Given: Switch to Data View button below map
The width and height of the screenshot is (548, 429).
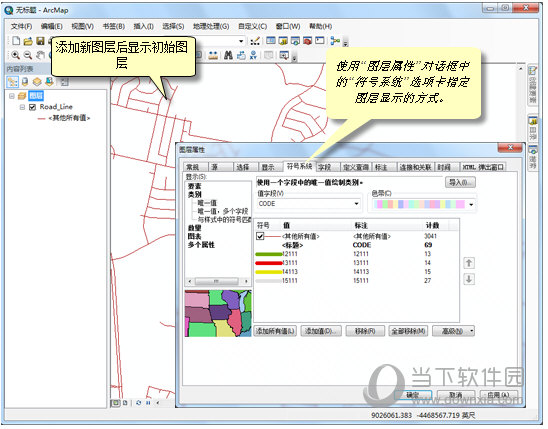Looking at the screenshot, I should click(x=115, y=403).
